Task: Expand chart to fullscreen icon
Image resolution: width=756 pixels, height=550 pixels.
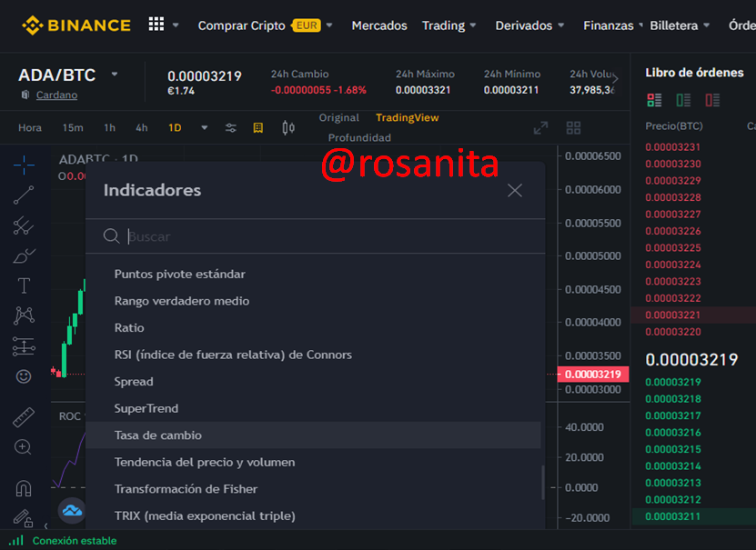Action: coord(541,127)
